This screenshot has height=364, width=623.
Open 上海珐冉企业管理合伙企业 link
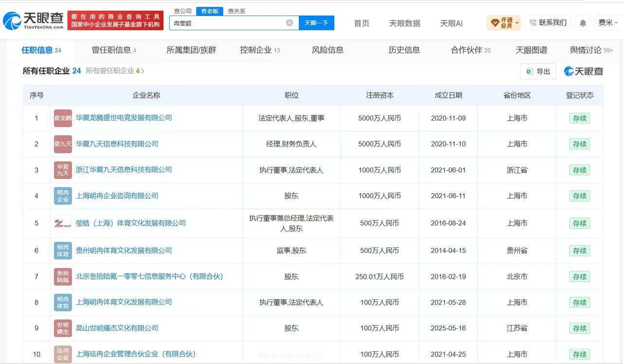click(x=135, y=354)
